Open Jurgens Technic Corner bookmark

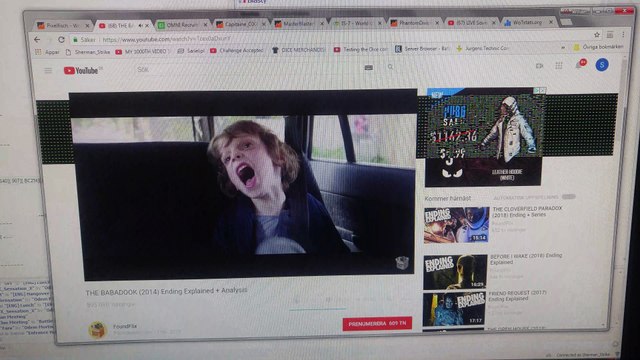coord(483,48)
